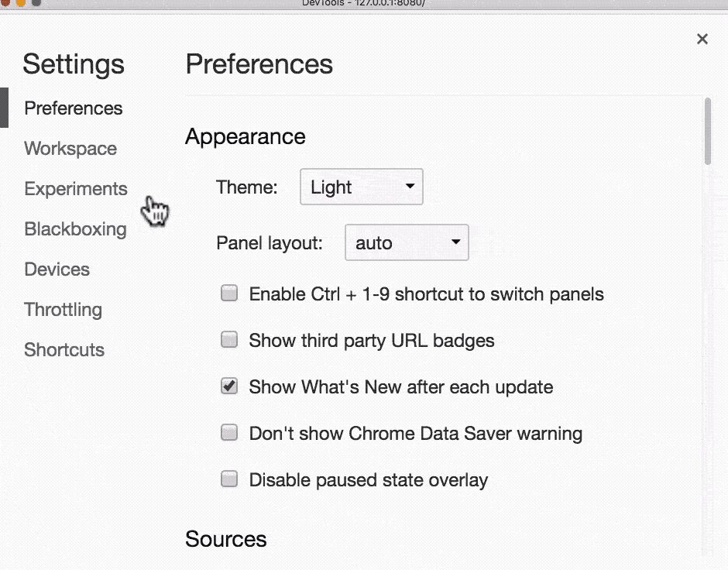728x570 pixels.
Task: Click the Preferences vertical scrollbar thumb
Action: (x=707, y=130)
